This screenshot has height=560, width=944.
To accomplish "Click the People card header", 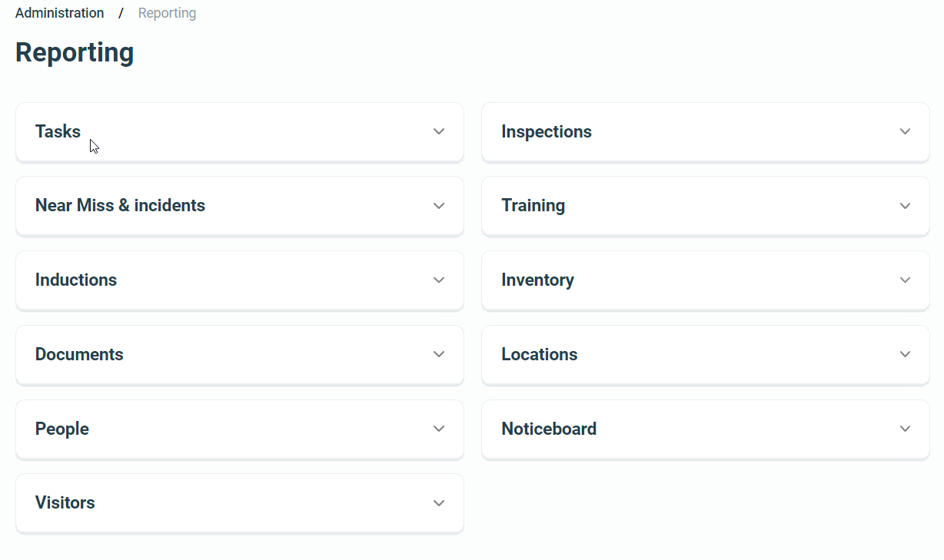I will (x=61, y=429).
